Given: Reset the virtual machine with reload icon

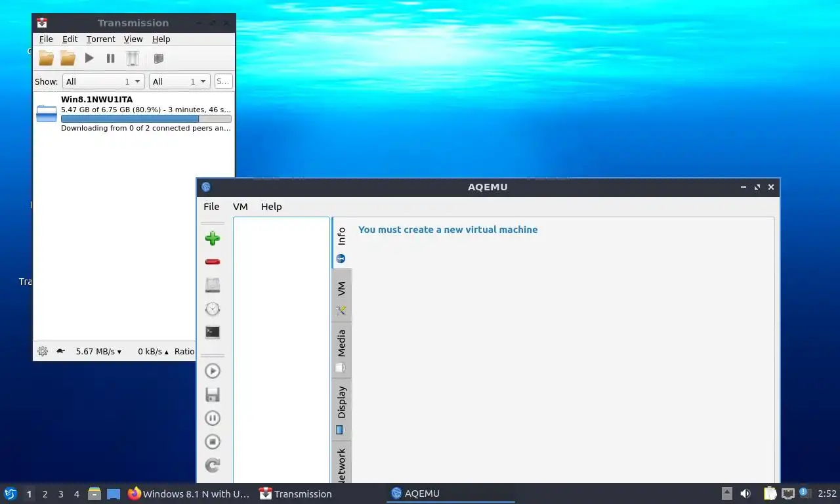Looking at the screenshot, I should (212, 465).
